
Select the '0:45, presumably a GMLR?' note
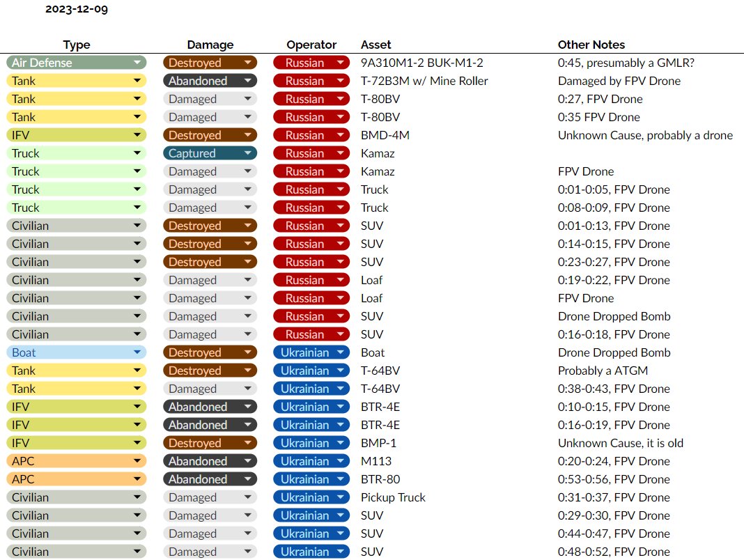(x=626, y=63)
